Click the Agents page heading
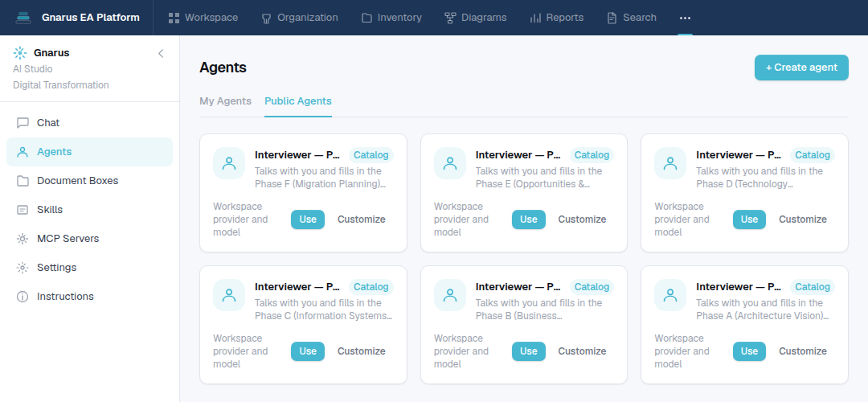Screen dimensions: 868x402 click(x=223, y=68)
